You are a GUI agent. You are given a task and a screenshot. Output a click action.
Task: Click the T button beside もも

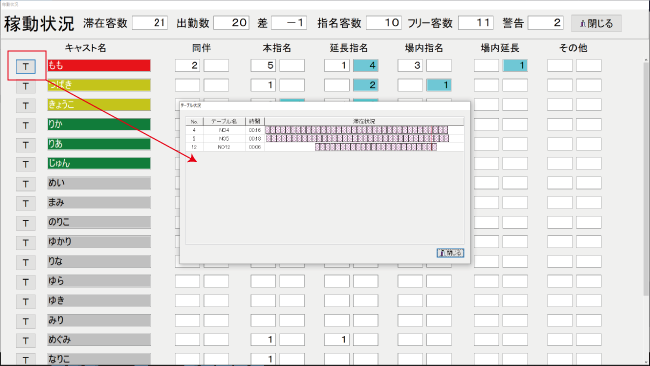tap(26, 66)
